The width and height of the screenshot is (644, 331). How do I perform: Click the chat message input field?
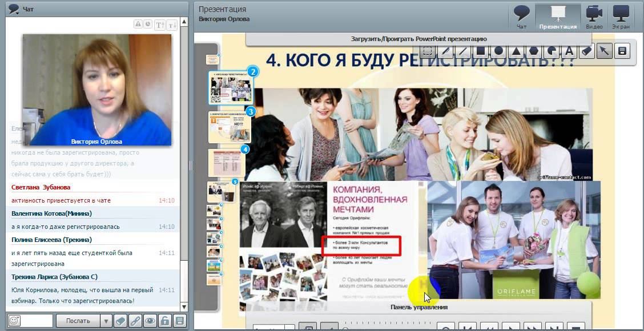[x=37, y=321]
